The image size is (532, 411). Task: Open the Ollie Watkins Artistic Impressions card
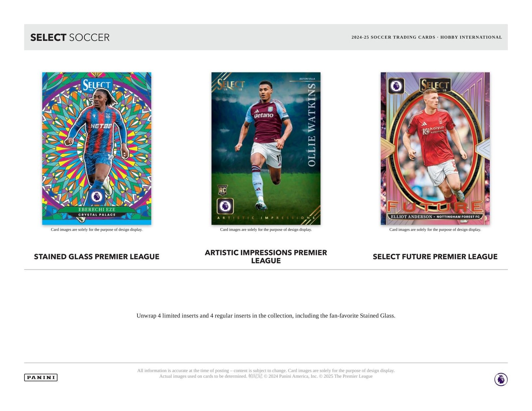[266, 148]
